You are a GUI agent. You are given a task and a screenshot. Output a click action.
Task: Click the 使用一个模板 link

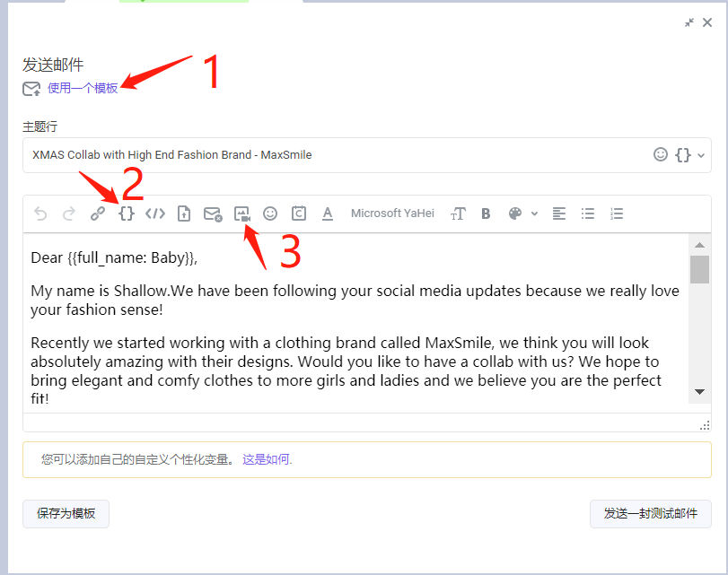pyautogui.click(x=83, y=88)
